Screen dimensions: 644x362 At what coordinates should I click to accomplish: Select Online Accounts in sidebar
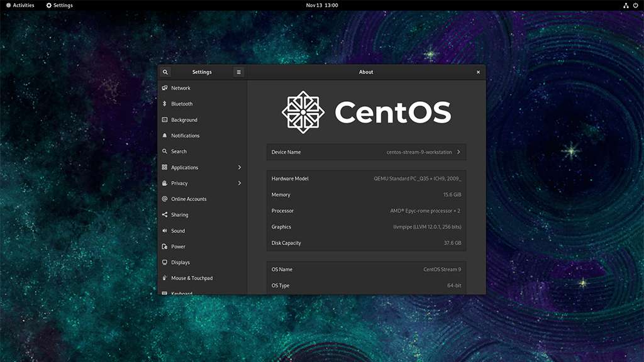tap(202, 199)
